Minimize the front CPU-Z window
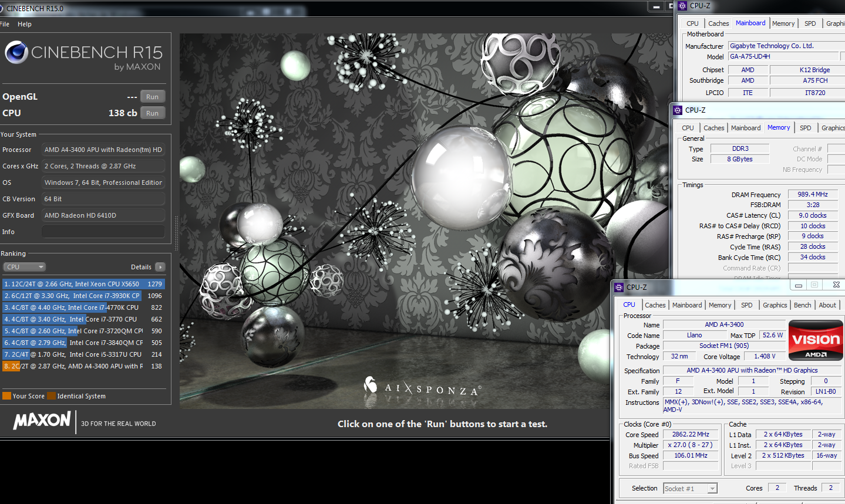 [x=798, y=286]
